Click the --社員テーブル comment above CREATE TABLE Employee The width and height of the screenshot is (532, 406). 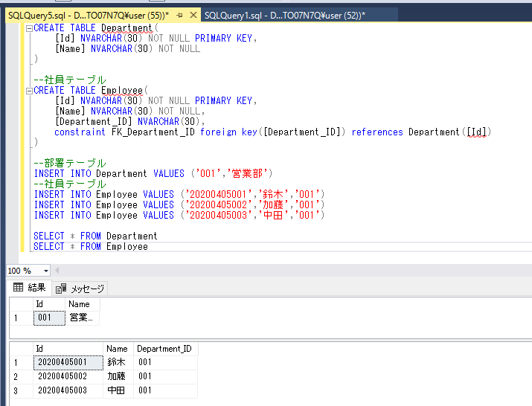tap(70, 80)
